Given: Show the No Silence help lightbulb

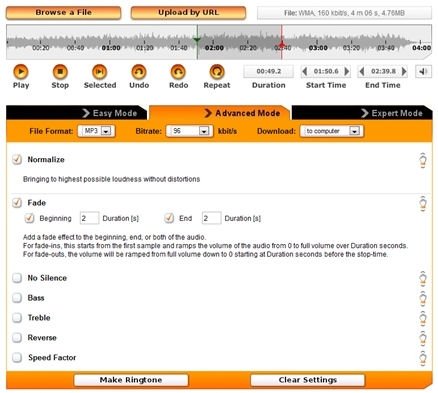Looking at the screenshot, I should pos(423,278).
